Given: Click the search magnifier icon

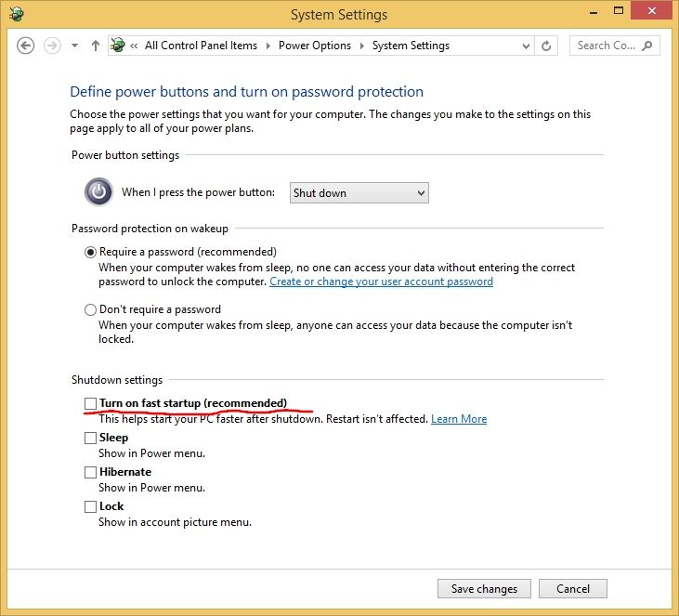Looking at the screenshot, I should point(647,46).
